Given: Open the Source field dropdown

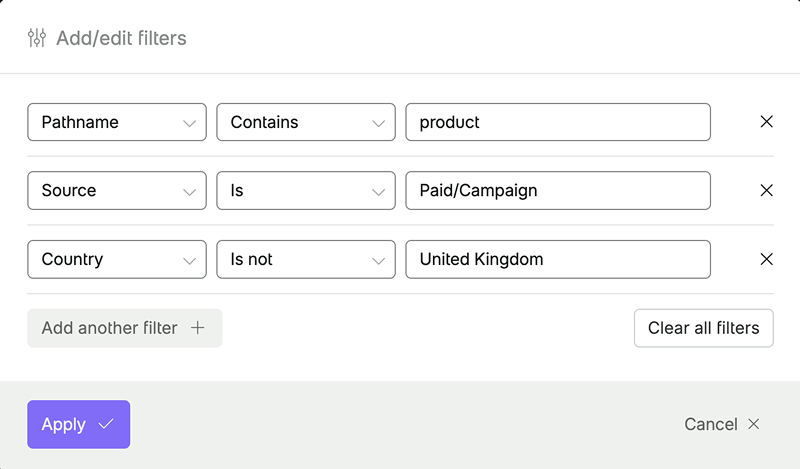Looking at the screenshot, I should pyautogui.click(x=117, y=190).
